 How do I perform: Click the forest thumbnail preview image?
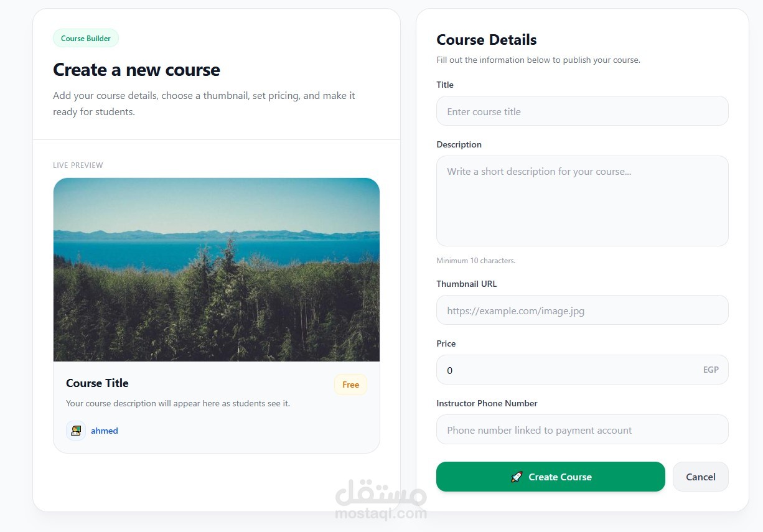click(x=217, y=269)
